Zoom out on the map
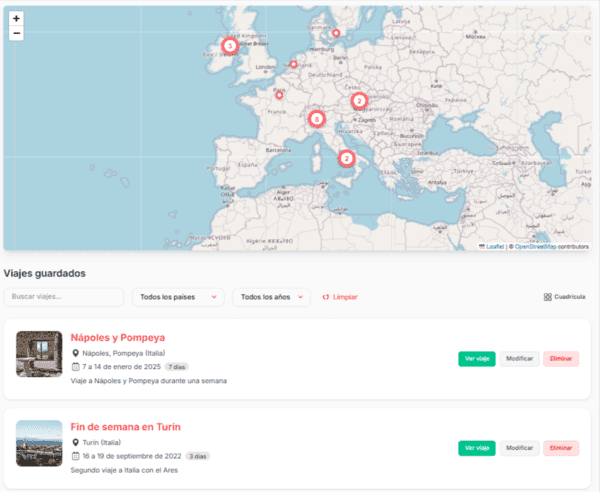Screen dimensions: 600x492 coord(16,33)
